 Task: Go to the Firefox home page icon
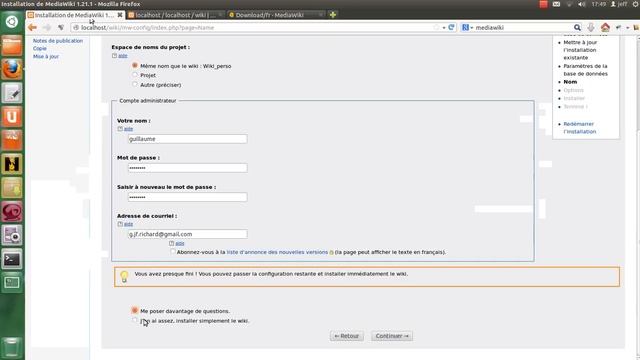[605, 27]
